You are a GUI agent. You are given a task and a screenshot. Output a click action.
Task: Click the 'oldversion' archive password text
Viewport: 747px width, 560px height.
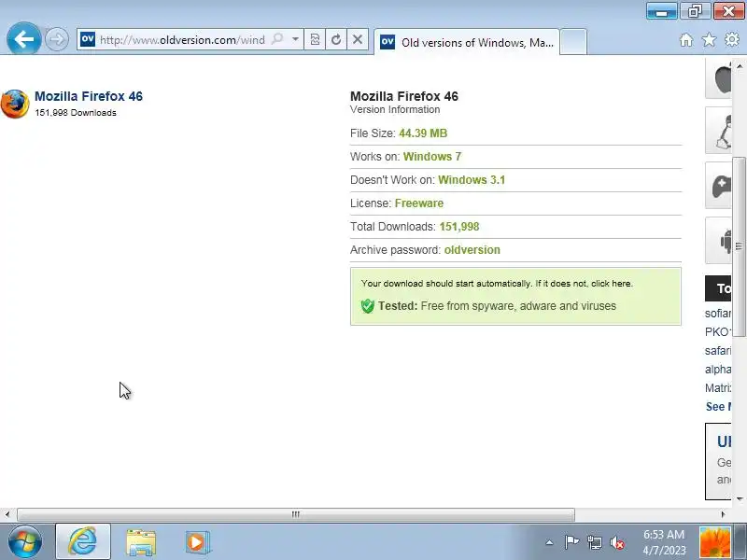click(472, 250)
